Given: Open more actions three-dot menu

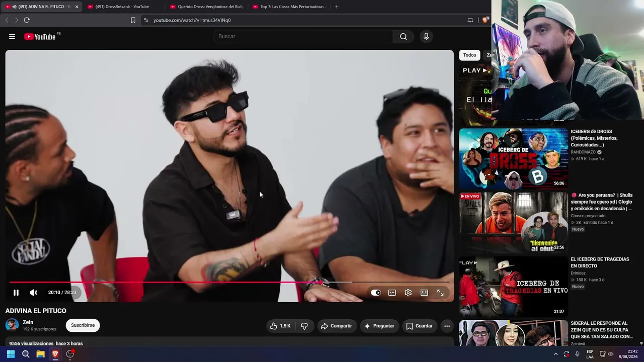Looking at the screenshot, I should point(447,326).
